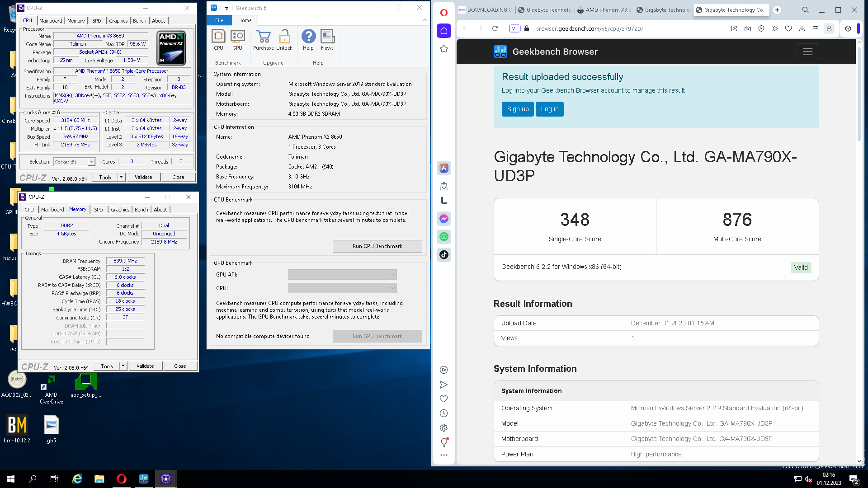Click the 876 Multi-Core Score value
This screenshot has height=488, width=868.
[737, 220]
